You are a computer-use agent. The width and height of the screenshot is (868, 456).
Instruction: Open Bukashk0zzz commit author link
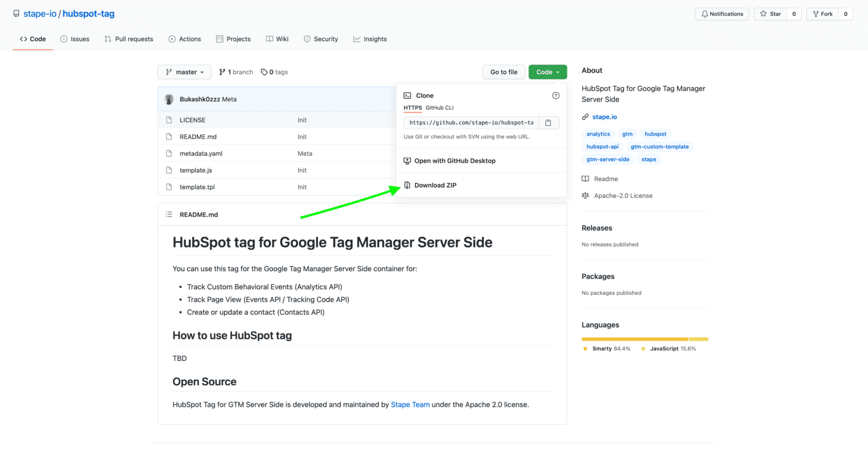pyautogui.click(x=200, y=99)
